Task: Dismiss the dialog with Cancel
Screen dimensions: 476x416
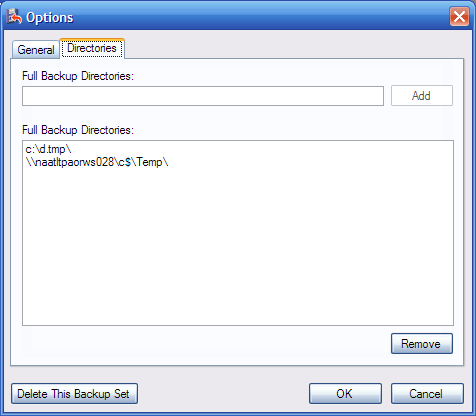Action: click(427, 394)
